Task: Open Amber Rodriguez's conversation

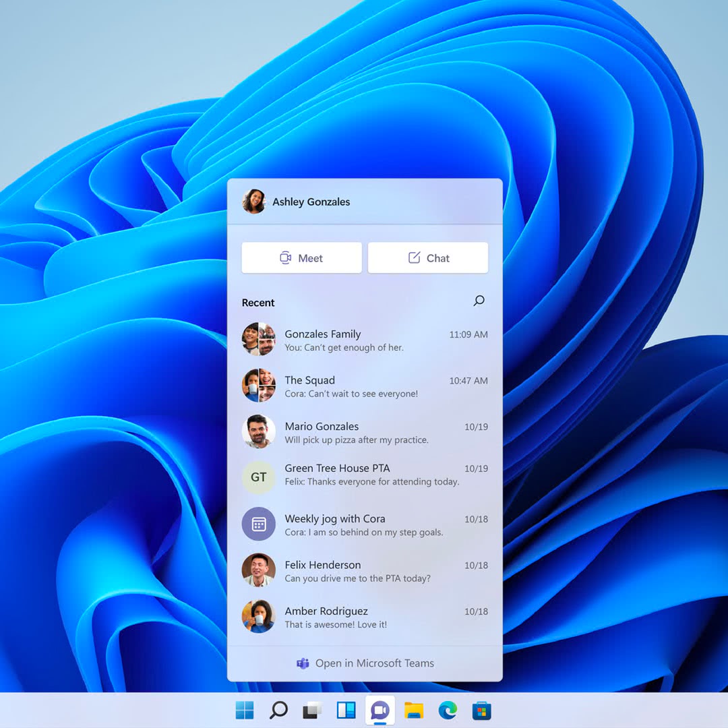Action: [364, 617]
